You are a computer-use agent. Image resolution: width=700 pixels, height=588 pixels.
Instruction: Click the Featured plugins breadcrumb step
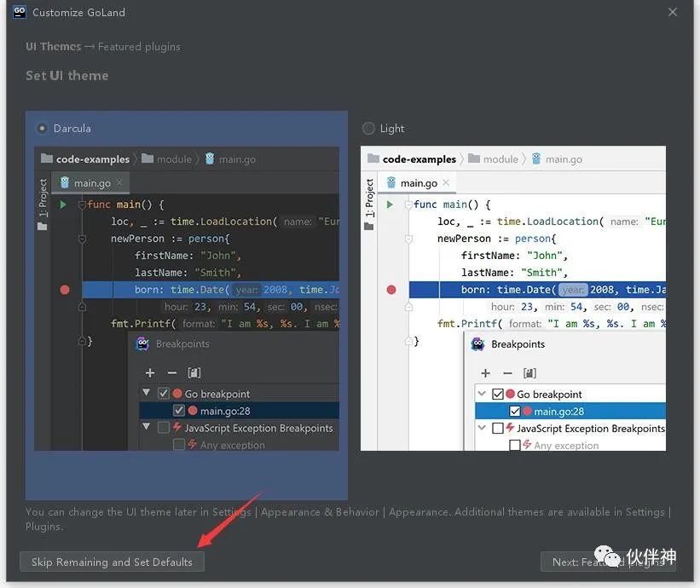click(139, 47)
